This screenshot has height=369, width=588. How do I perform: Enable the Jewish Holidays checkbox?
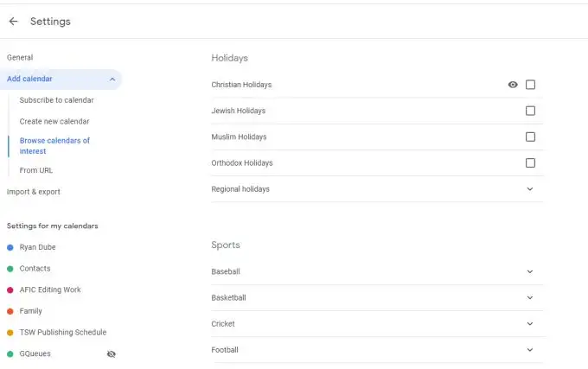(x=530, y=111)
